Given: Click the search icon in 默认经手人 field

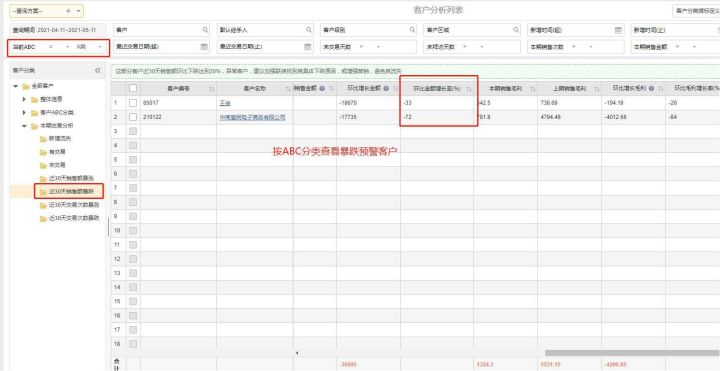Looking at the screenshot, I should tap(309, 30).
